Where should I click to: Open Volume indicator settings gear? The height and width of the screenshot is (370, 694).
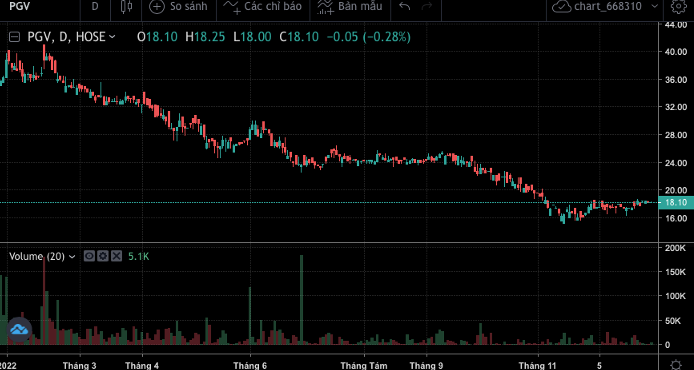click(103, 256)
